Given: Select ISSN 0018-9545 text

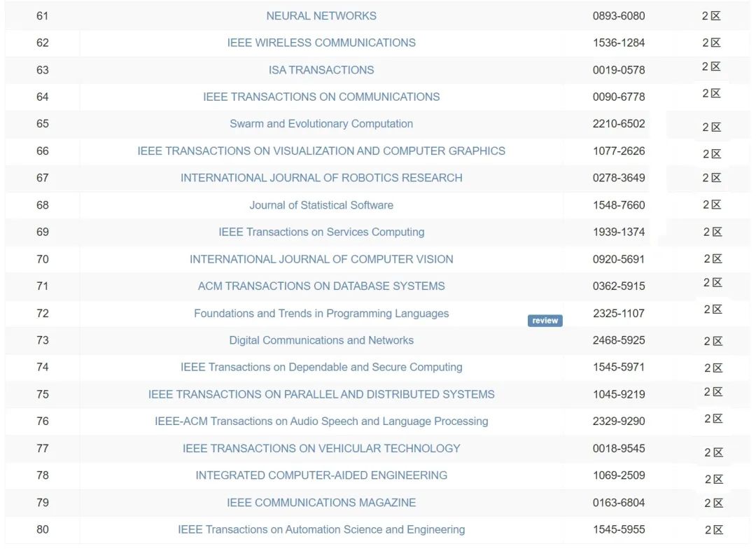Looking at the screenshot, I should click(x=619, y=448).
